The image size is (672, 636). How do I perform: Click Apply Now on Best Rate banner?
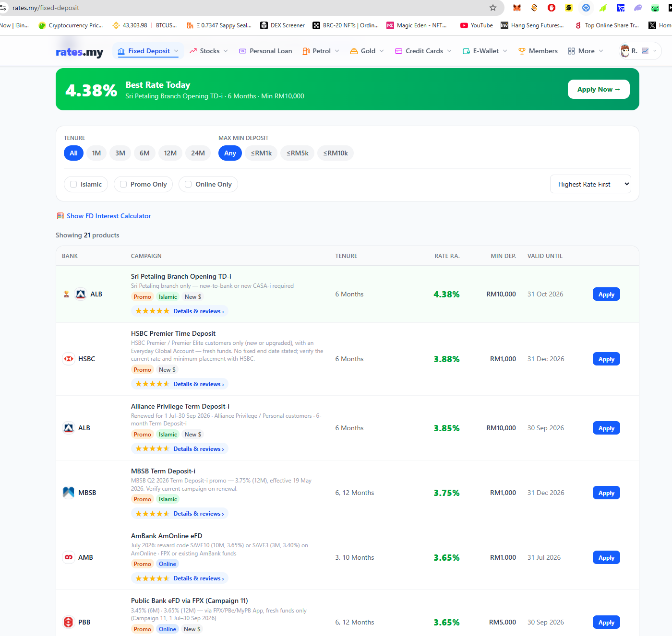(599, 89)
